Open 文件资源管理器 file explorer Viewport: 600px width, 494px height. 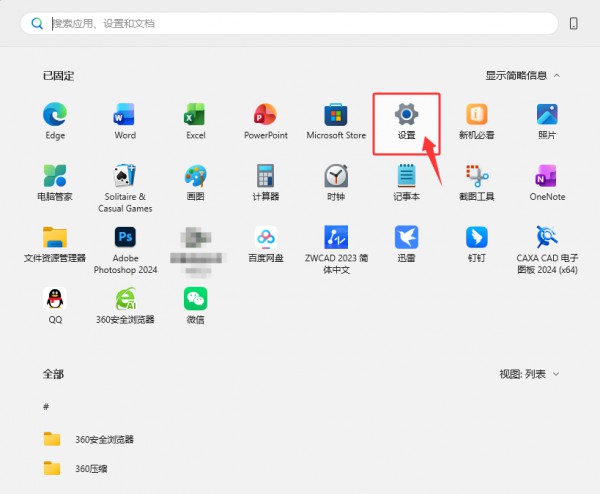[55, 244]
